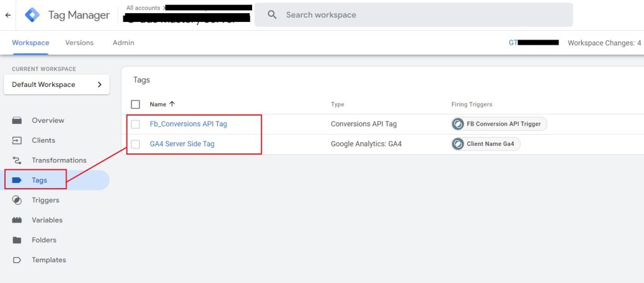Click the Templates sidebar icon
The width and height of the screenshot is (644, 283).
[17, 260]
